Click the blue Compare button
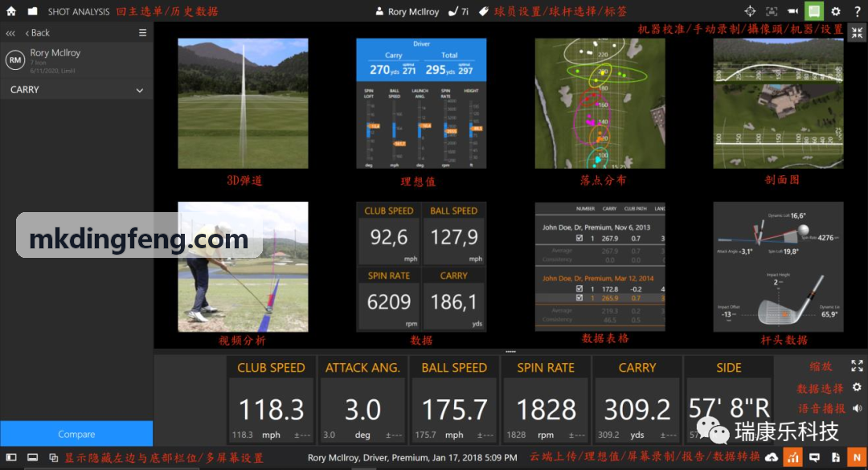 [76, 434]
